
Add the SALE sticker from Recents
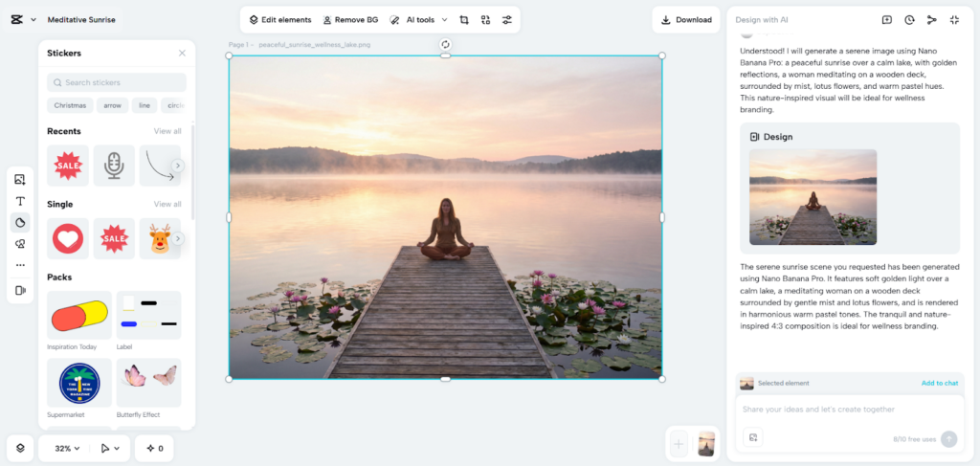pos(68,166)
